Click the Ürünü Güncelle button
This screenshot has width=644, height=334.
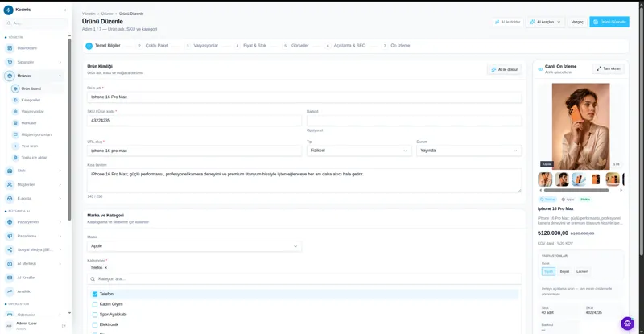click(609, 22)
